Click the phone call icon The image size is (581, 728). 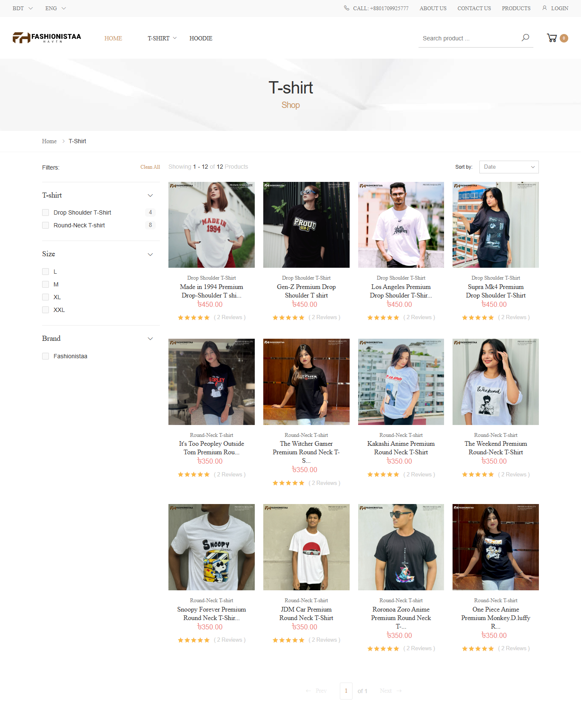tap(347, 8)
